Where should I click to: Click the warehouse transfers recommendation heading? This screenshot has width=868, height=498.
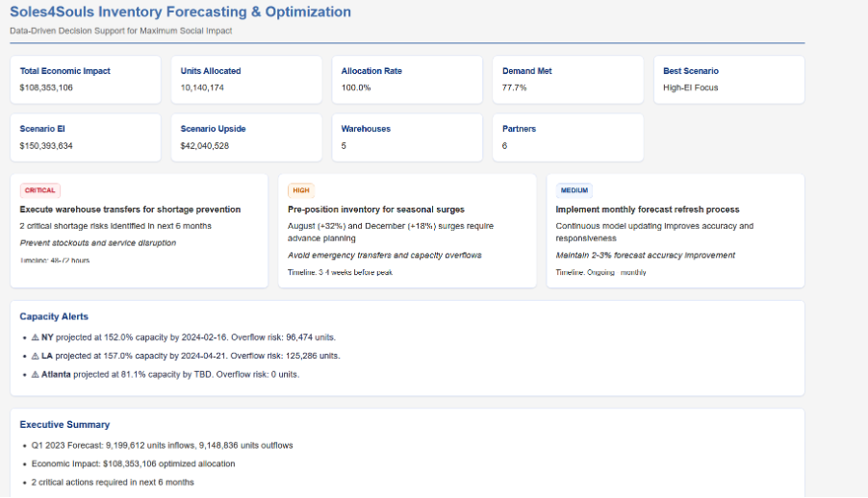tap(130, 209)
